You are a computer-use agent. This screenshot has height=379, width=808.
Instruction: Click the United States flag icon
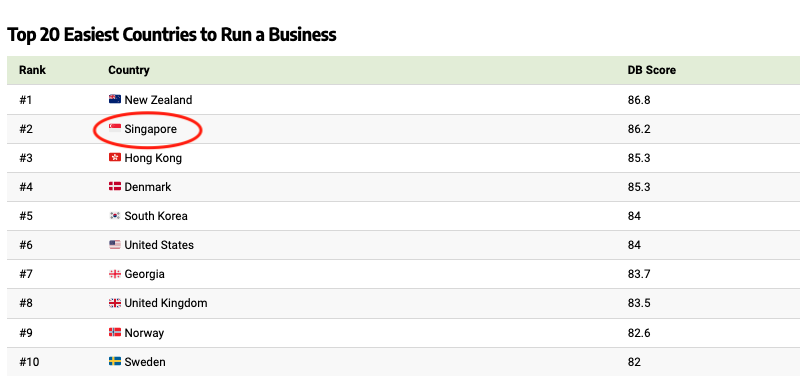point(115,244)
